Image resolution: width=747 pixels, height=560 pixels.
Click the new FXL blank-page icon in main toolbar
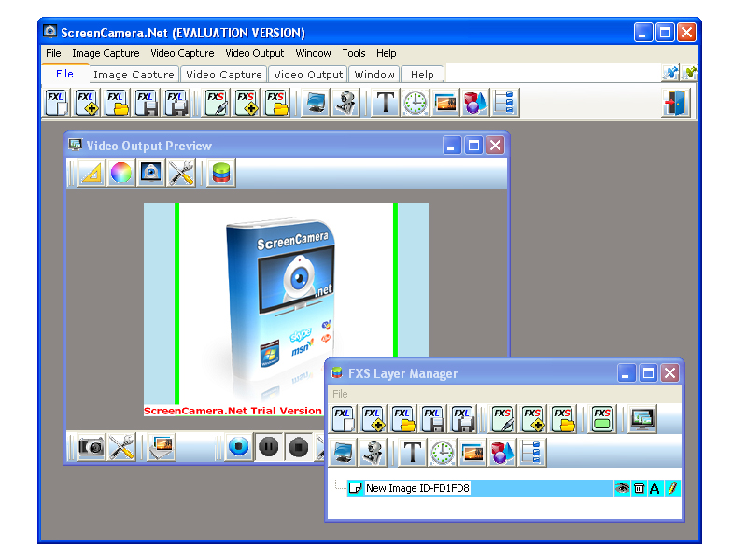(x=57, y=103)
